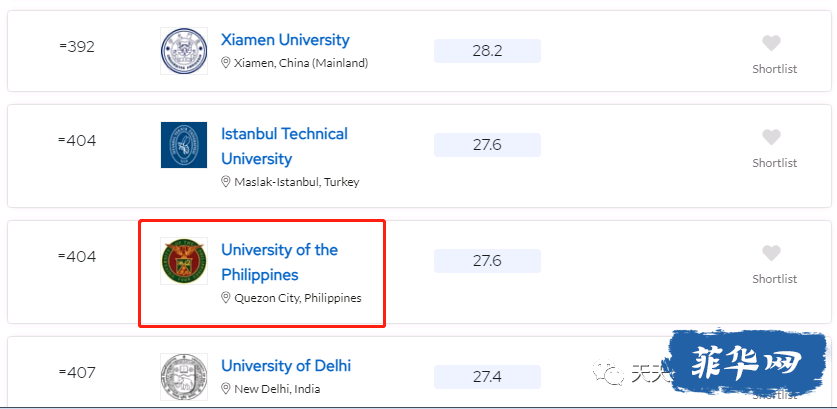Image resolution: width=837 pixels, height=409 pixels.
Task: Click location pin beside Xiamen, China
Action: click(x=226, y=63)
